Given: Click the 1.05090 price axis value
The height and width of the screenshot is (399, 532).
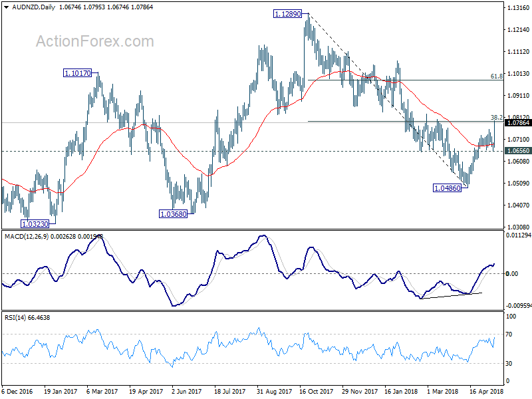Looking at the screenshot, I should pos(518,184).
